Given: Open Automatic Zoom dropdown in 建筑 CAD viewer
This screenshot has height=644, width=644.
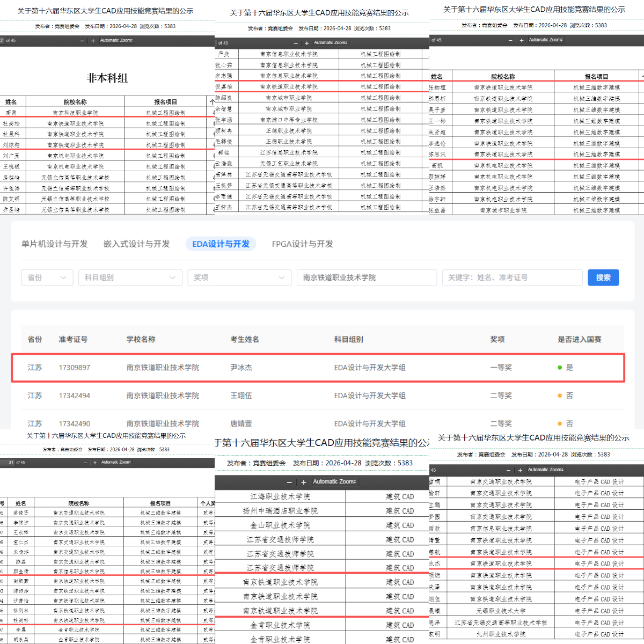Looking at the screenshot, I should click(x=335, y=482).
